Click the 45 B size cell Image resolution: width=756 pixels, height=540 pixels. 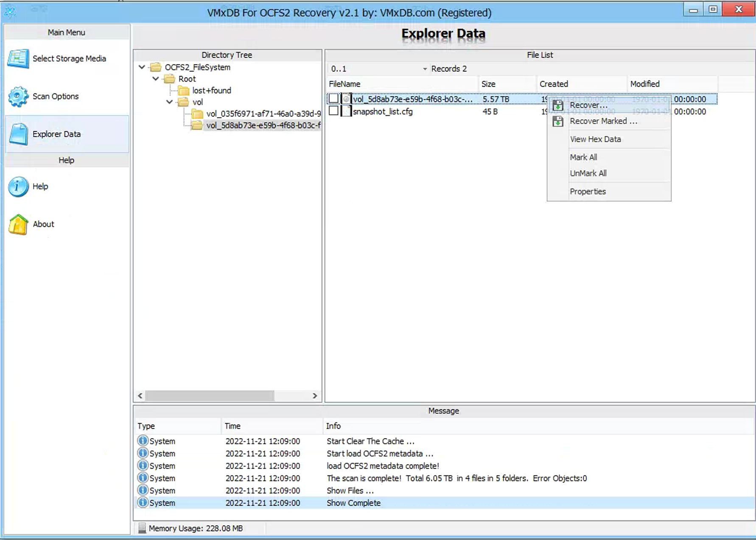(490, 111)
